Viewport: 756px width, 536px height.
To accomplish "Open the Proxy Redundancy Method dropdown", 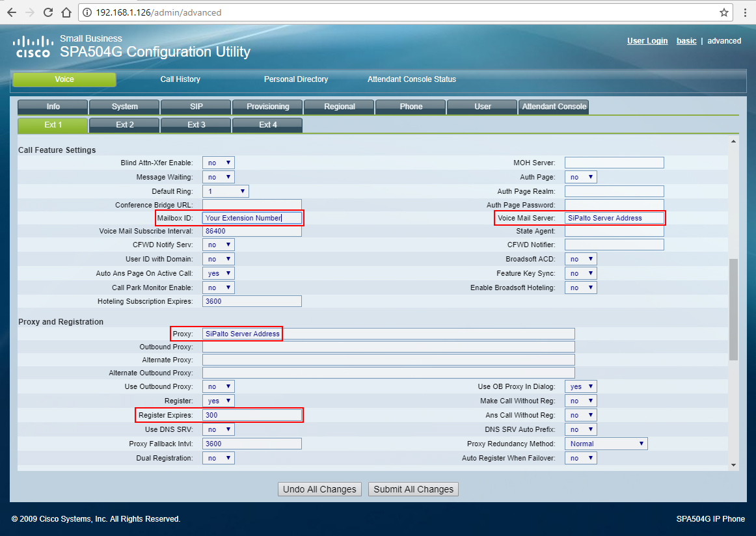I will pyautogui.click(x=606, y=444).
